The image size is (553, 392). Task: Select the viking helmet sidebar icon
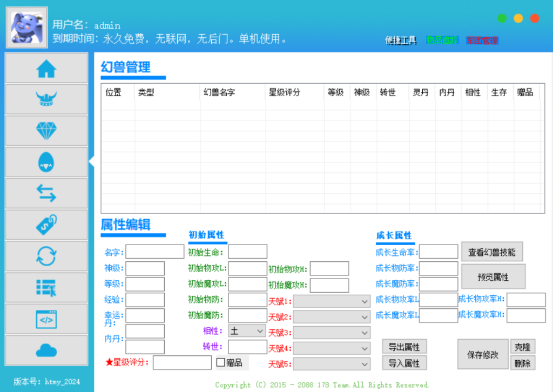(46, 99)
